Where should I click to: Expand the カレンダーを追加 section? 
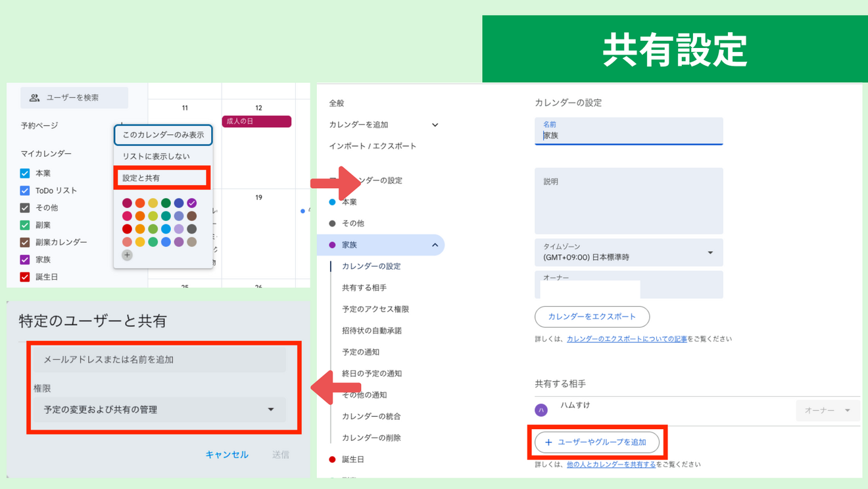pyautogui.click(x=435, y=125)
